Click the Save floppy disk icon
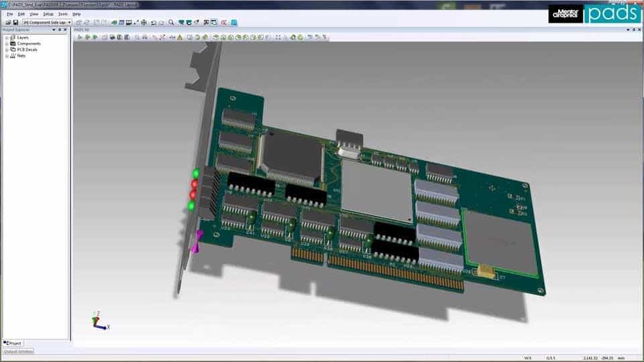 point(15,22)
